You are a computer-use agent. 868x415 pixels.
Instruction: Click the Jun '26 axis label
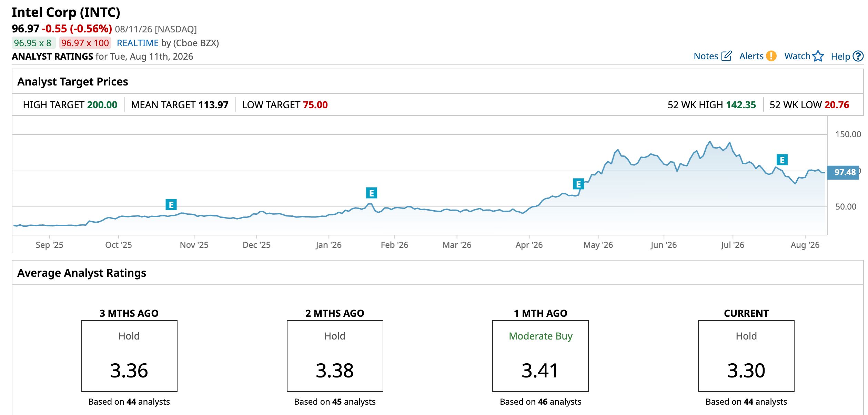click(x=664, y=245)
